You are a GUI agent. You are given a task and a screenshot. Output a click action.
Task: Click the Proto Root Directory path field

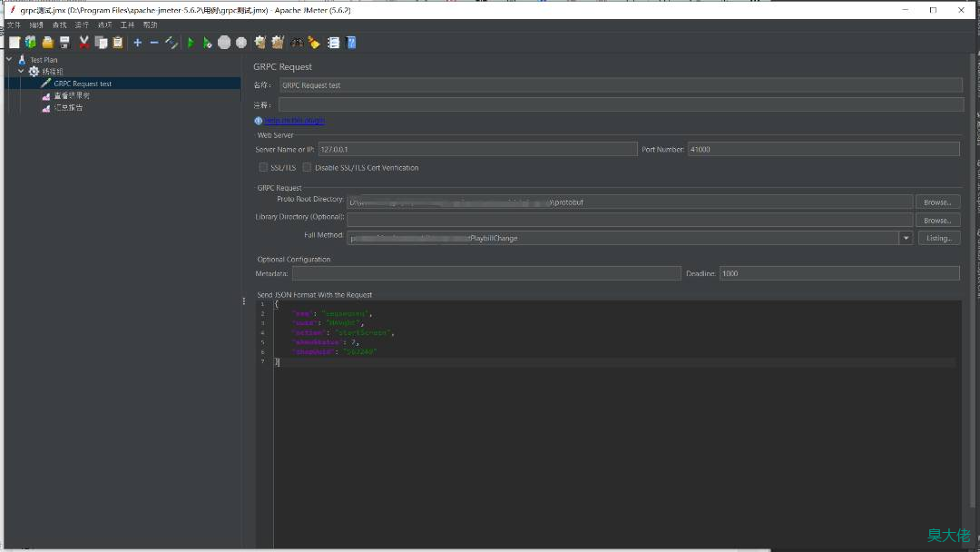630,202
